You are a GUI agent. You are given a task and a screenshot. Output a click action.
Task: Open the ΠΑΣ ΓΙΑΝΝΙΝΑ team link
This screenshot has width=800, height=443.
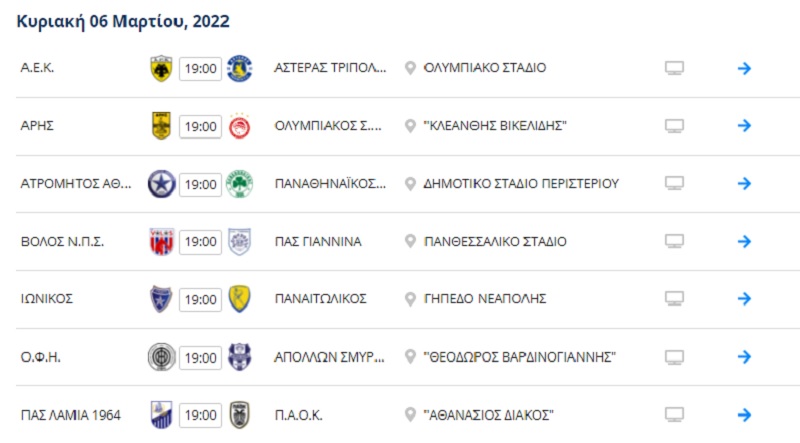[x=318, y=241]
